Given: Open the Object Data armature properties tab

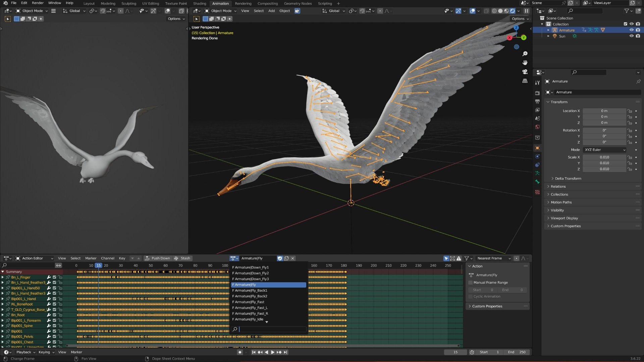Looking at the screenshot, I should coord(537,173).
